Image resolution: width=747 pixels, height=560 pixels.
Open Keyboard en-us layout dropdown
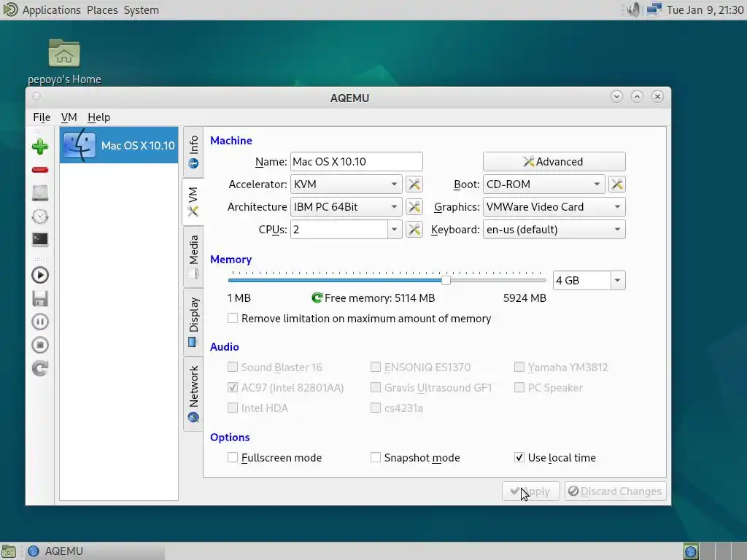[554, 230]
